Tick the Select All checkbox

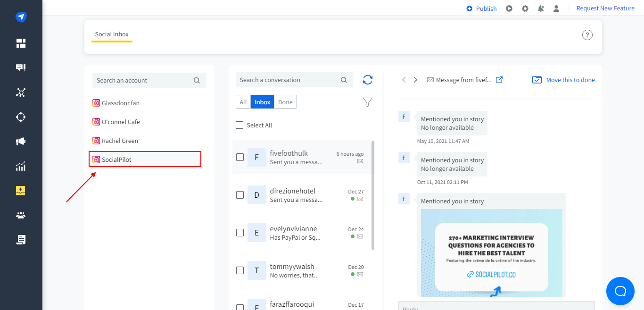[x=239, y=125]
